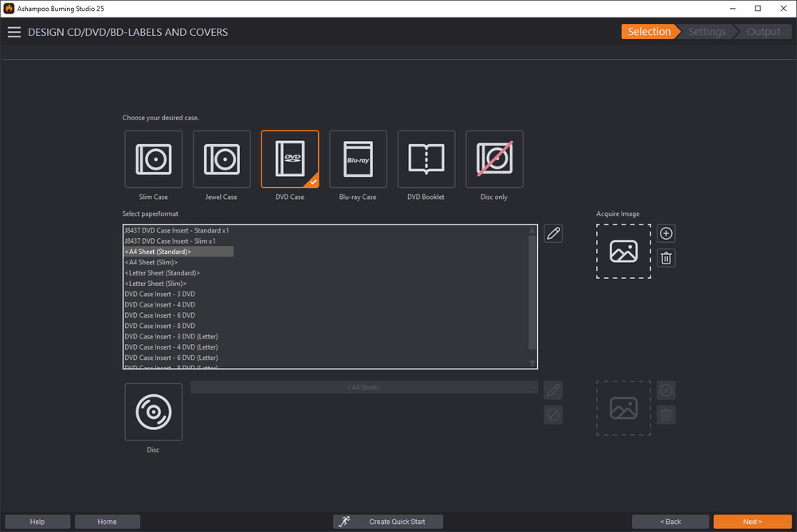Select the Slim Case option
The height and width of the screenshot is (532, 797).
pos(153,159)
